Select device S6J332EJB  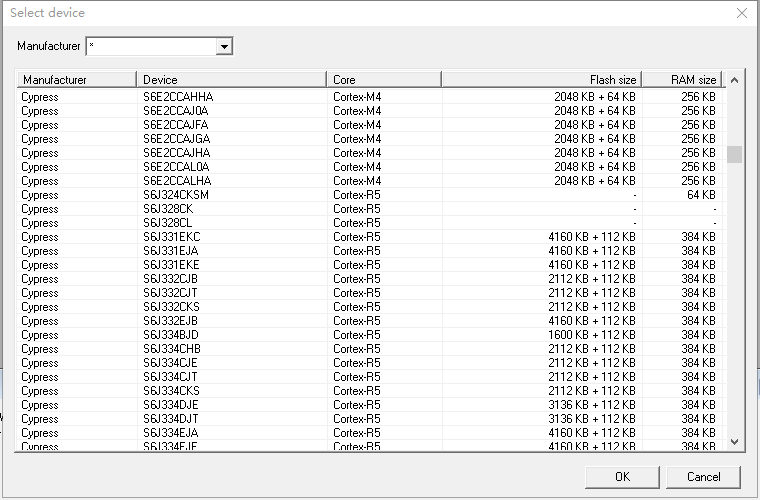(170, 322)
